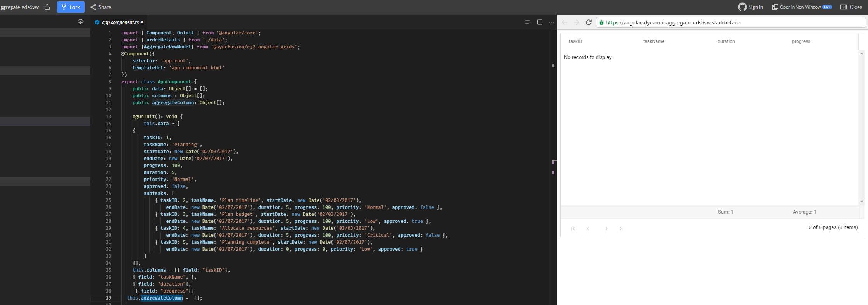Image resolution: width=868 pixels, height=305 pixels.
Task: Toggle the split editor icon
Action: (x=540, y=22)
